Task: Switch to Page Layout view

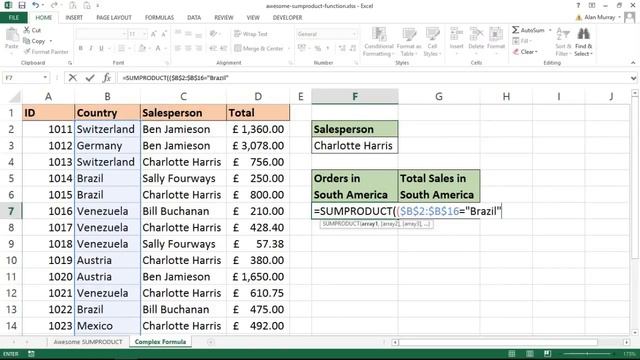Action: (x=529, y=353)
